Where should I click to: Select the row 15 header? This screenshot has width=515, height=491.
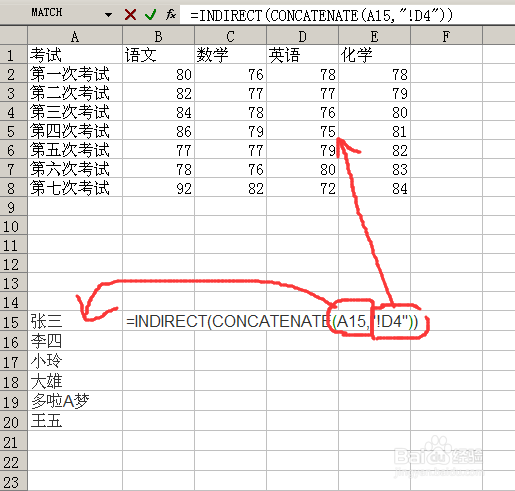(x=14, y=321)
